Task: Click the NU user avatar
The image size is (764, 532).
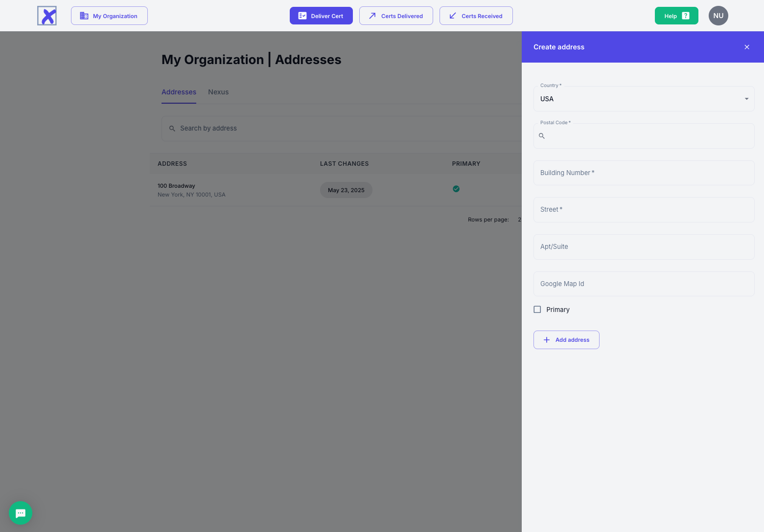Action: pos(718,16)
